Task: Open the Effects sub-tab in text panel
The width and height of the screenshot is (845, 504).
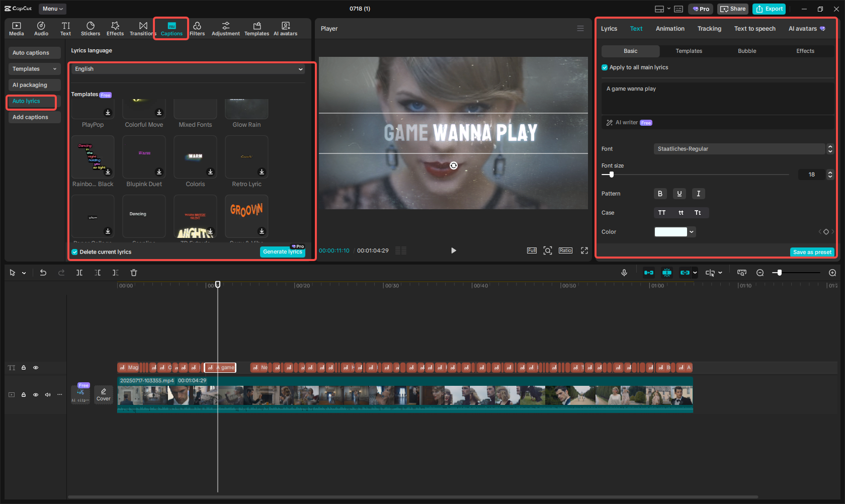Action: pos(805,51)
